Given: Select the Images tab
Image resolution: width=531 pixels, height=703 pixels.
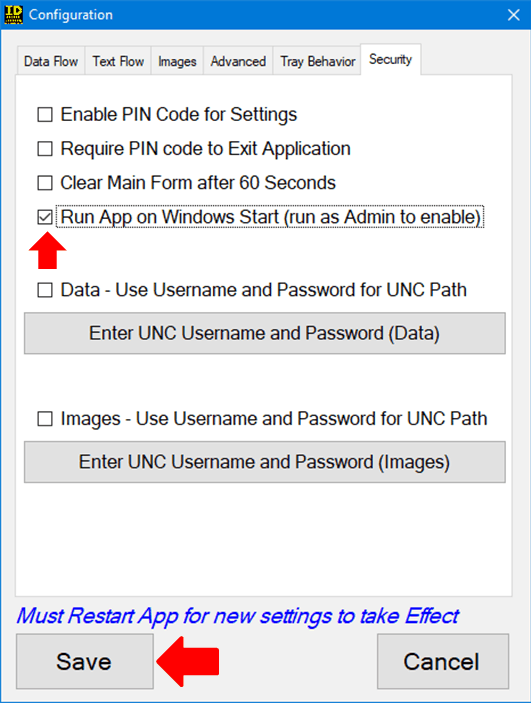Looking at the screenshot, I should coord(177,61).
